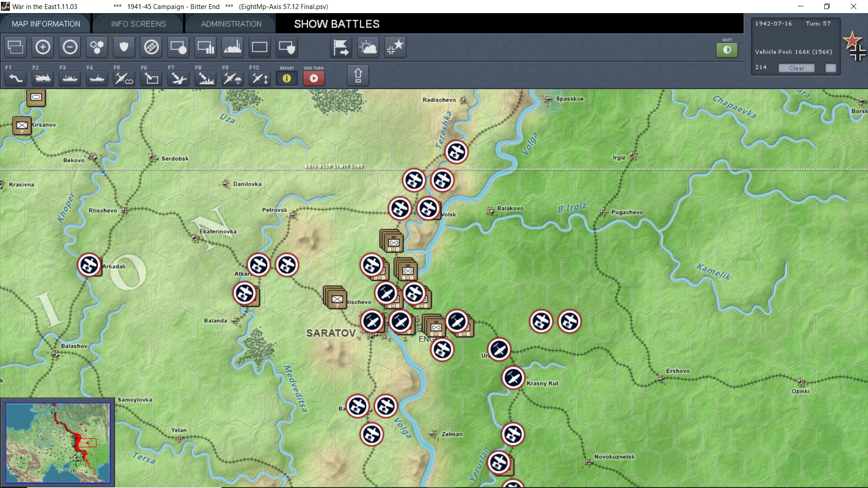Select F3 naval transport mode
868x488 pixels.
coord(70,78)
